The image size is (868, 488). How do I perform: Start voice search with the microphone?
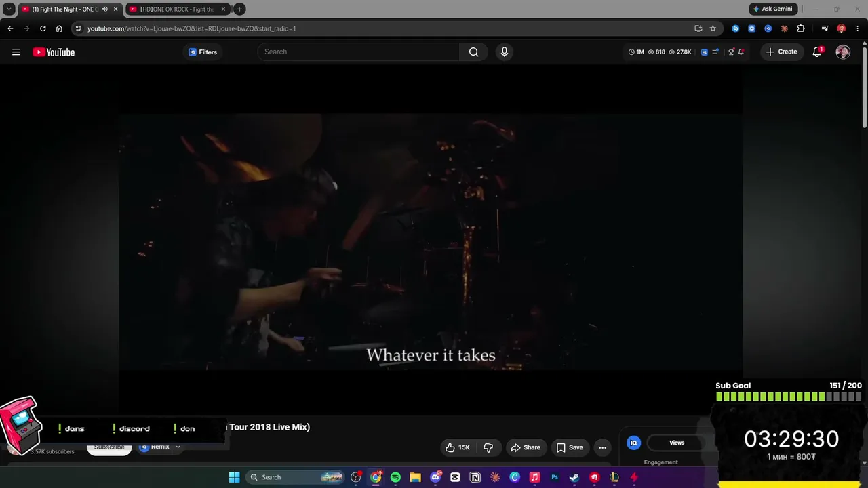(x=504, y=52)
